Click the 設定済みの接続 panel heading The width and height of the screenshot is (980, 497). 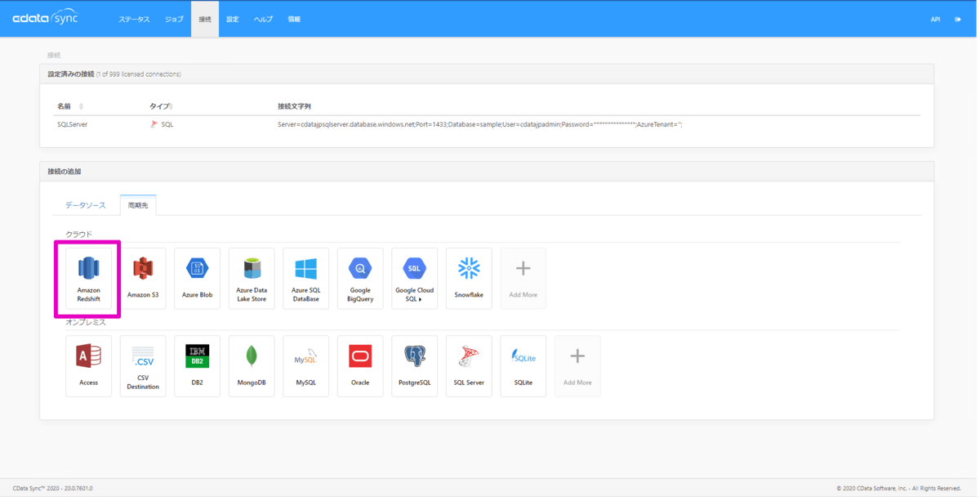[x=71, y=74]
